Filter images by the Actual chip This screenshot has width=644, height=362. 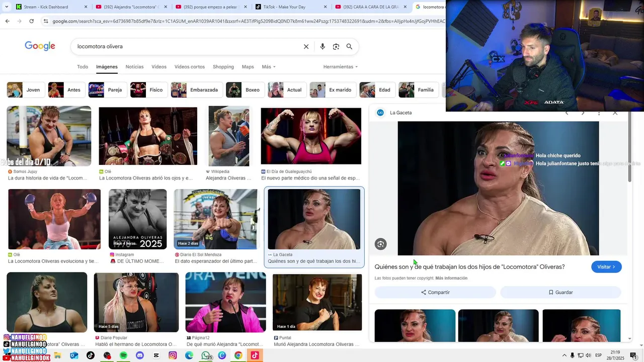pyautogui.click(x=286, y=90)
